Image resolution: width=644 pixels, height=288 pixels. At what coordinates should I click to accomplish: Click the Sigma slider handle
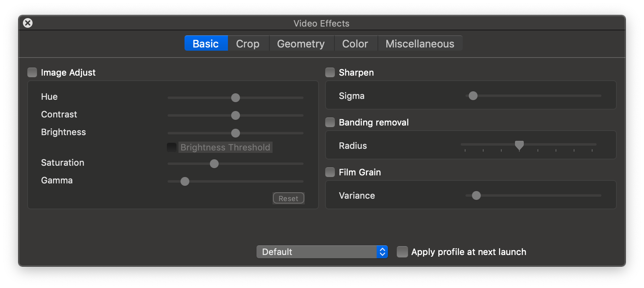pos(473,96)
